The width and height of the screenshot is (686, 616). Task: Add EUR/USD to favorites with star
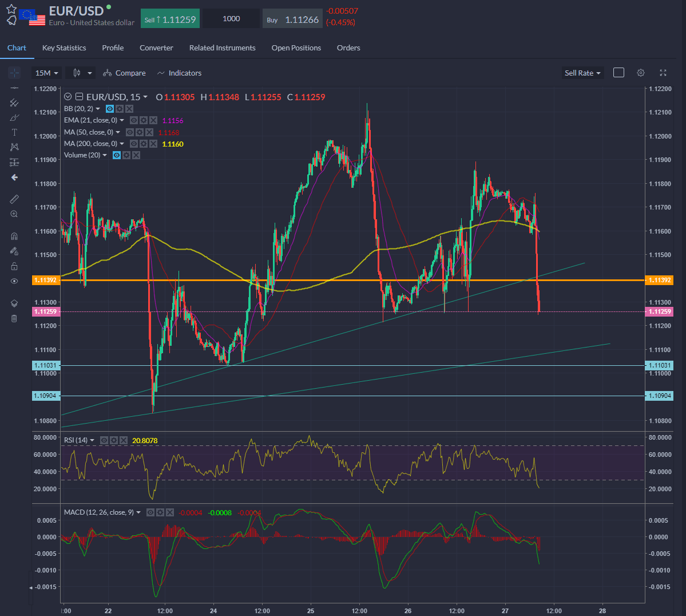(x=11, y=9)
